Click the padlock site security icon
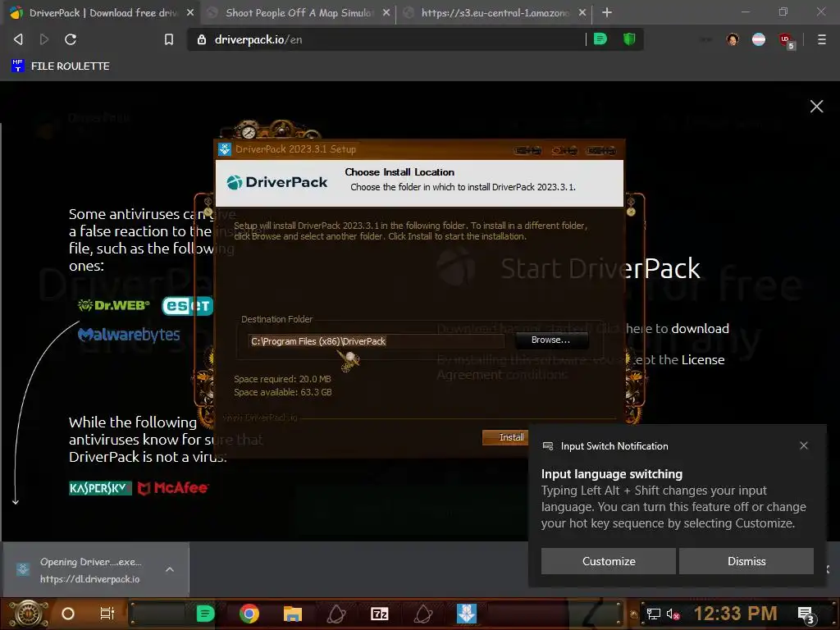 (202, 39)
